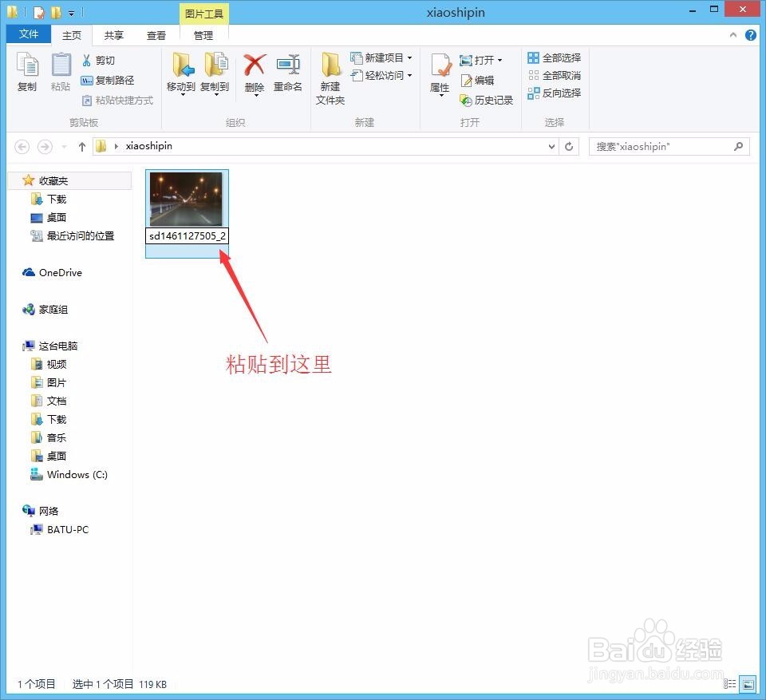Image resolution: width=766 pixels, height=700 pixels.
Task: Click 全部选择 (Select all)
Action: pos(555,57)
